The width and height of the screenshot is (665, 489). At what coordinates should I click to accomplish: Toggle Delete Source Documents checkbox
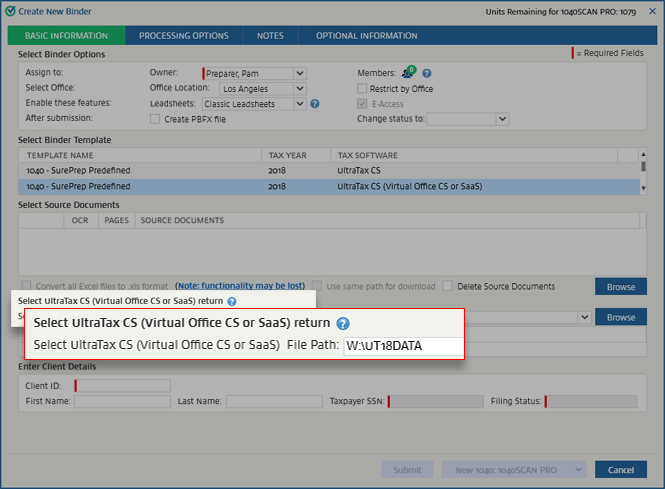pos(448,286)
